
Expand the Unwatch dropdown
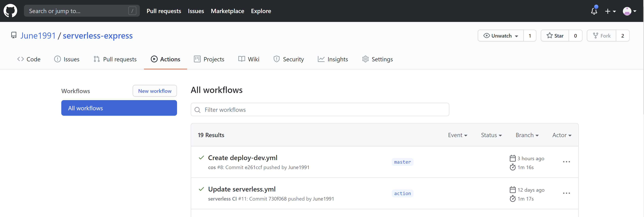500,36
